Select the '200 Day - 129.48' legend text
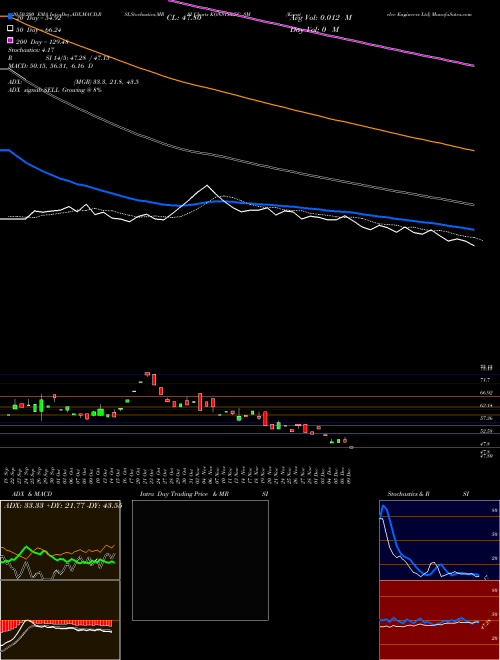 click(x=42, y=42)
